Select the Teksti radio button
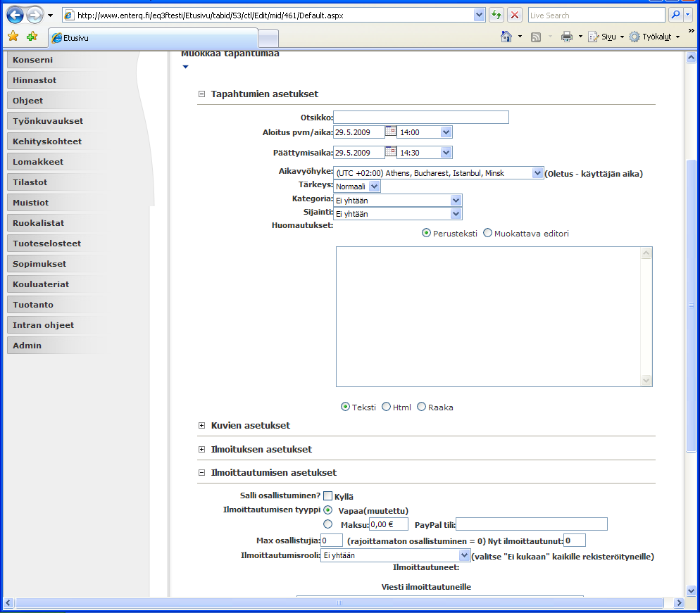The height and width of the screenshot is (613, 700). [x=345, y=406]
